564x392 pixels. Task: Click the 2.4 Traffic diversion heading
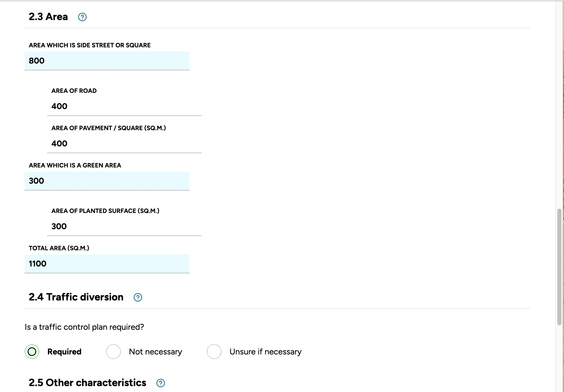76,297
